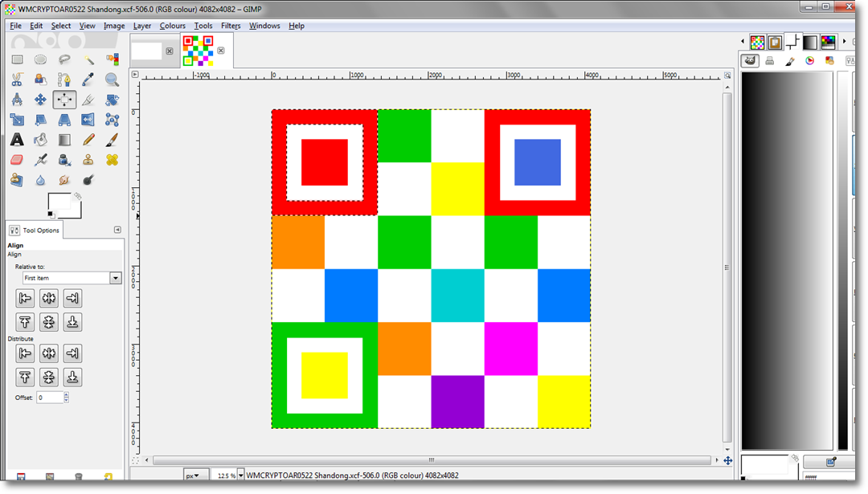Select the Crop tool

[88, 100]
